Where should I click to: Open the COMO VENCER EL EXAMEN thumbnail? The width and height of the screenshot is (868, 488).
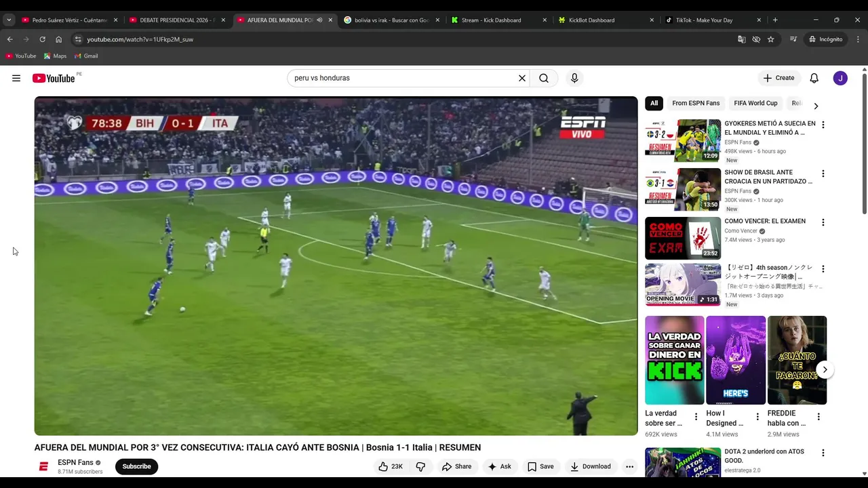683,238
